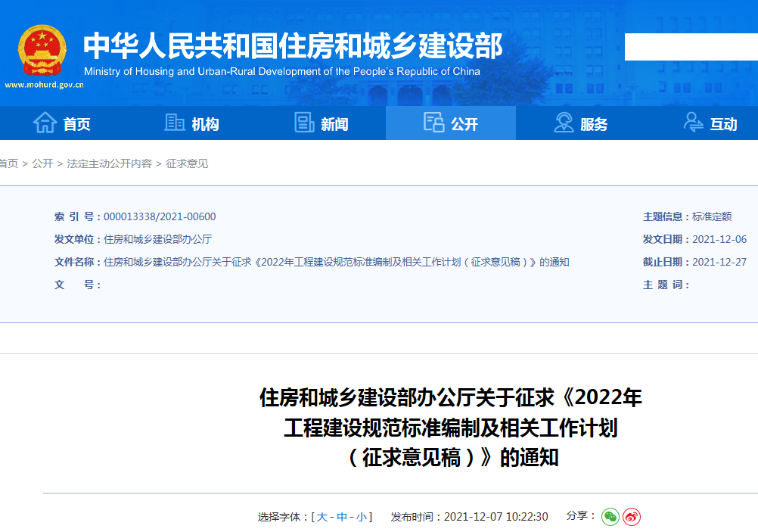The height and width of the screenshot is (532, 758).
Task: Click the 互动 person exchange icon
Action: (693, 123)
